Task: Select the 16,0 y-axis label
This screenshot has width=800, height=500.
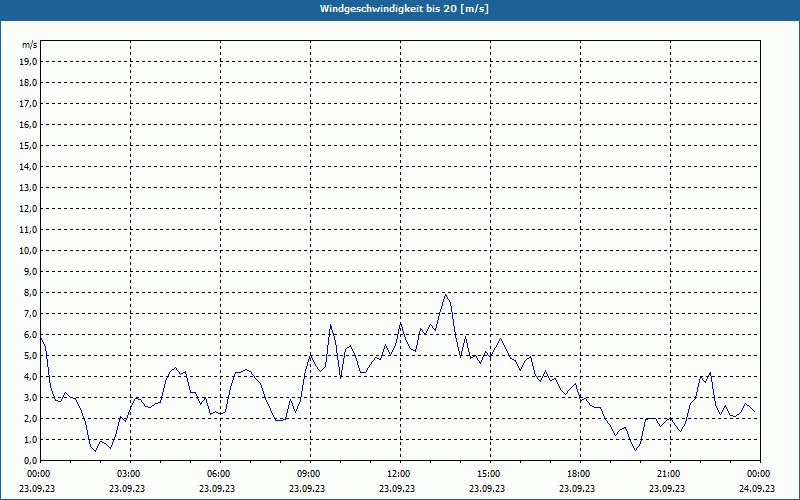Action: [28, 124]
